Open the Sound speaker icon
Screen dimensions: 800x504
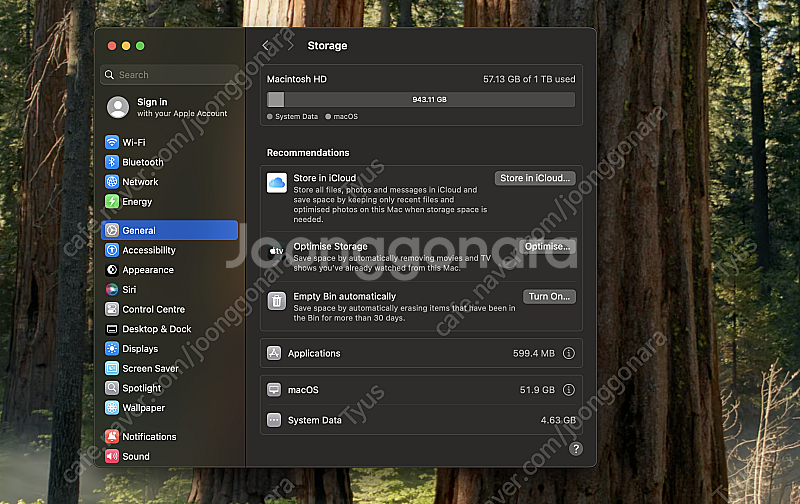coord(112,456)
